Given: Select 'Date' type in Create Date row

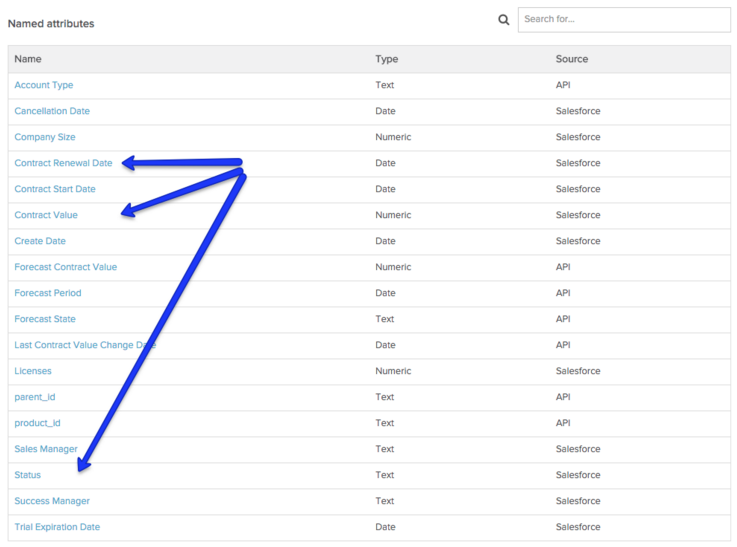Looking at the screenshot, I should (x=385, y=241).
